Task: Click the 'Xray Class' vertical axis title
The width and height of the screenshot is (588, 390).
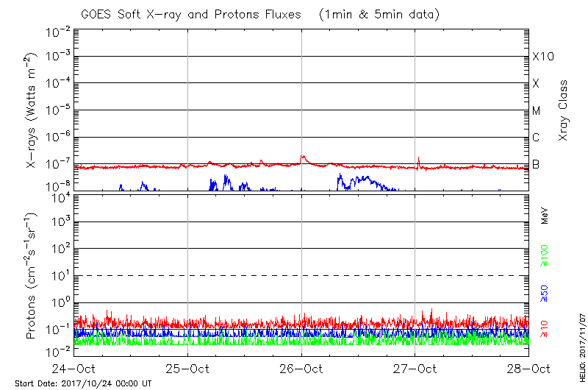Action: point(564,110)
